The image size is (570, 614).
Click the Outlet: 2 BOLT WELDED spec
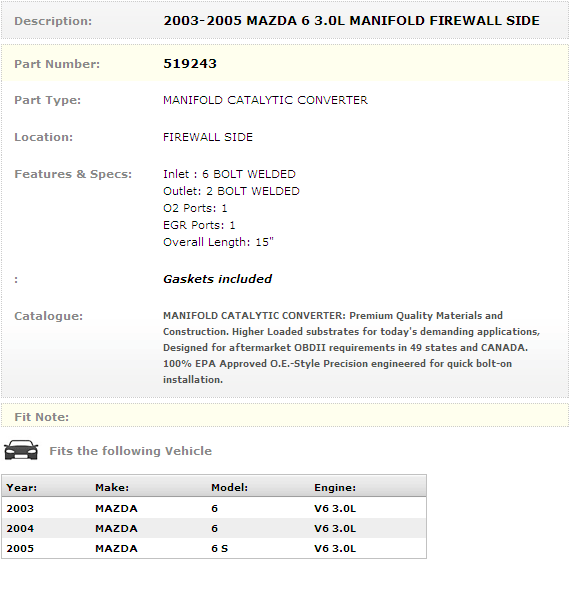[x=231, y=191]
